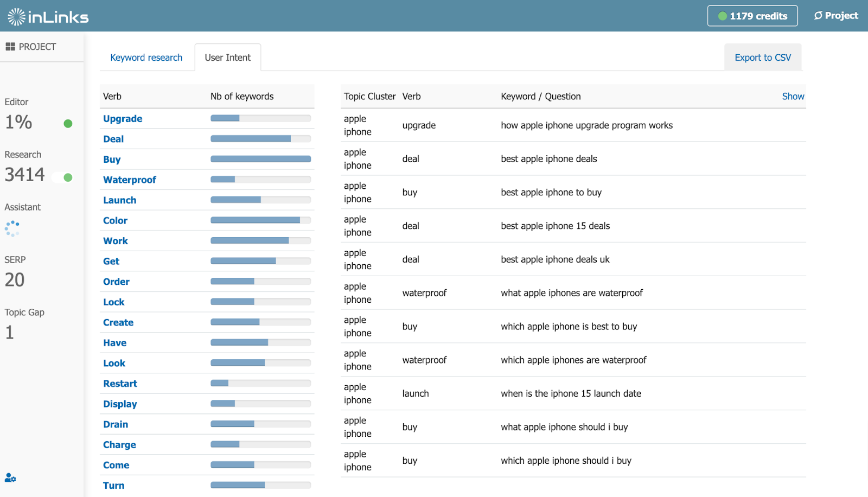
Task: Select 'best apple iphone deals' row
Action: (573, 159)
